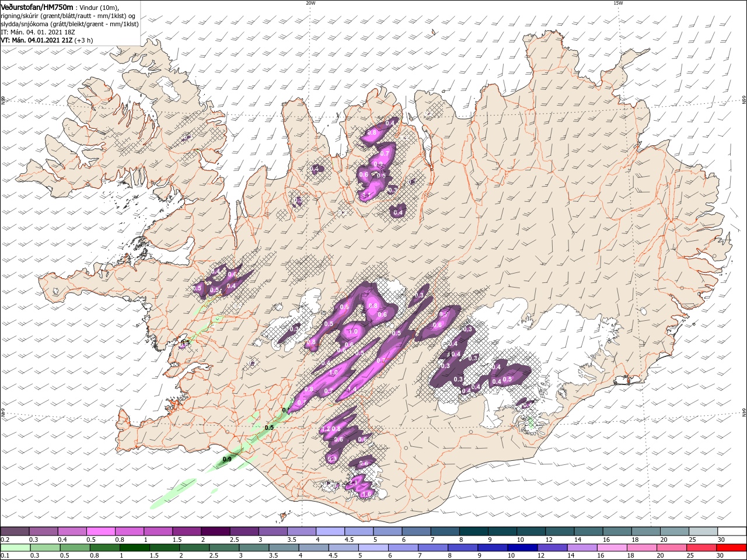Click light grey swatch between 25 and 30, upper row
Viewport: 747px width, 560px height.
click(702, 531)
